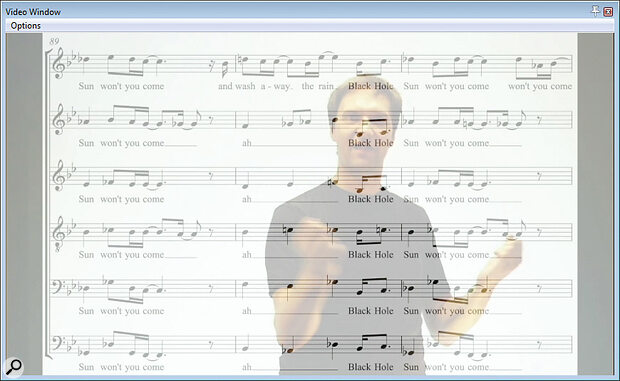Image resolution: width=620 pixels, height=381 pixels.
Task: Click the last 'won't you come' in first staff
Action: coord(540,86)
